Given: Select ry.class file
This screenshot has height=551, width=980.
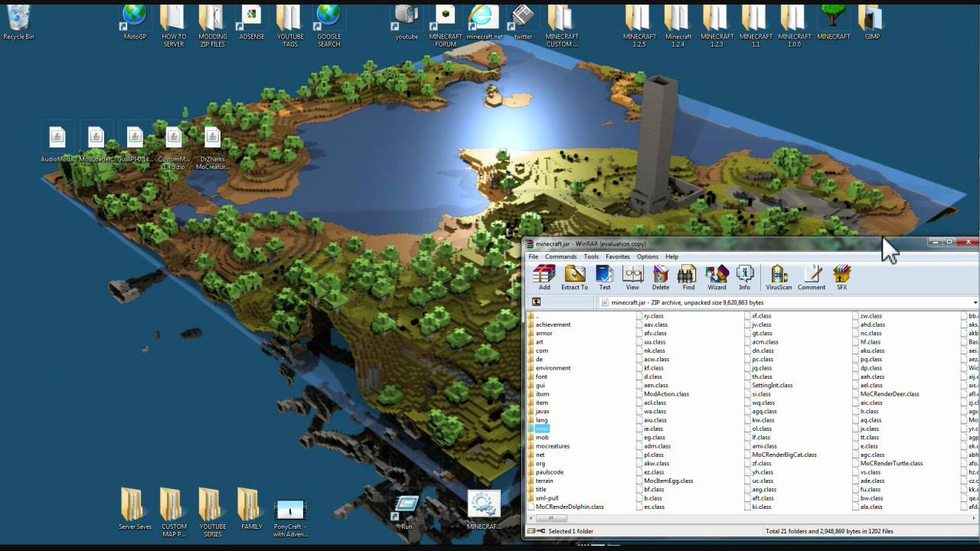Looking at the screenshot, I should pyautogui.click(x=649, y=315).
